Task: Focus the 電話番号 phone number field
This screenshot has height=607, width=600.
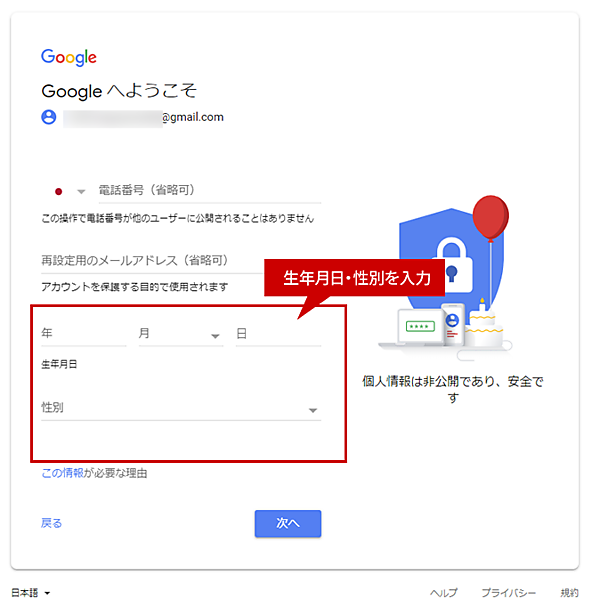Action: pos(210,191)
